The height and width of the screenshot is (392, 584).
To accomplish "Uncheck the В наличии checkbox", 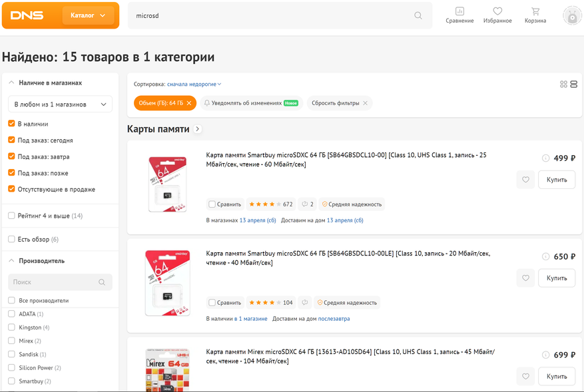I will [x=11, y=124].
